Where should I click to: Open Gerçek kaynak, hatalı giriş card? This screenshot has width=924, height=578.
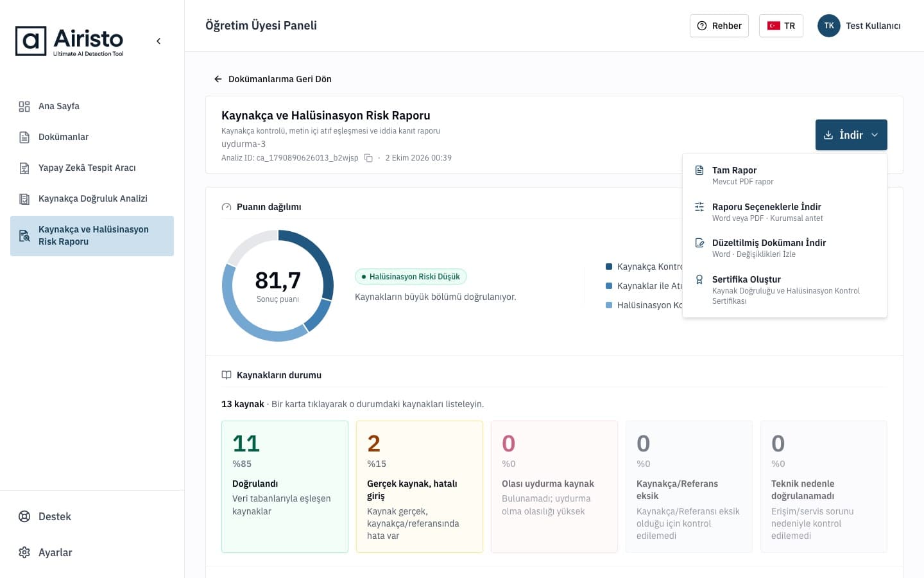click(x=420, y=487)
